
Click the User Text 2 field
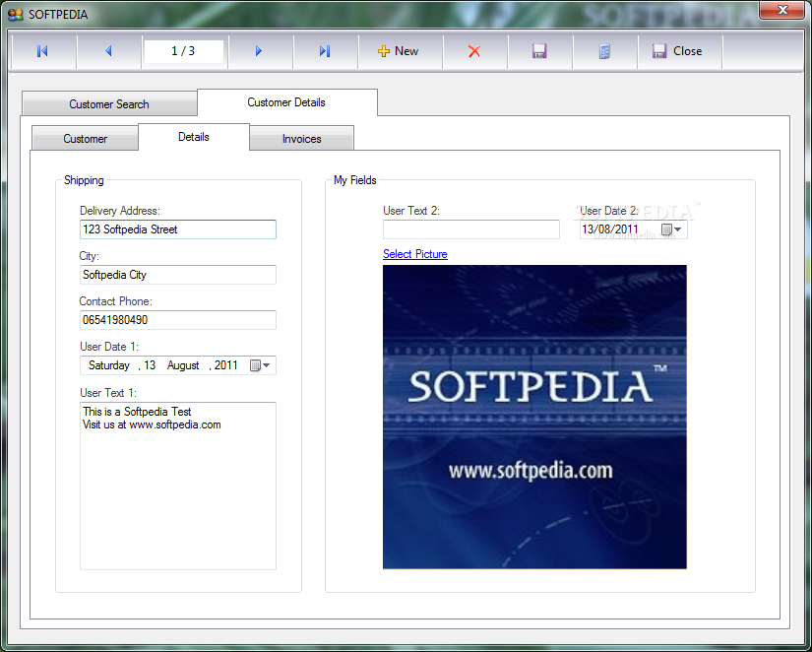471,229
